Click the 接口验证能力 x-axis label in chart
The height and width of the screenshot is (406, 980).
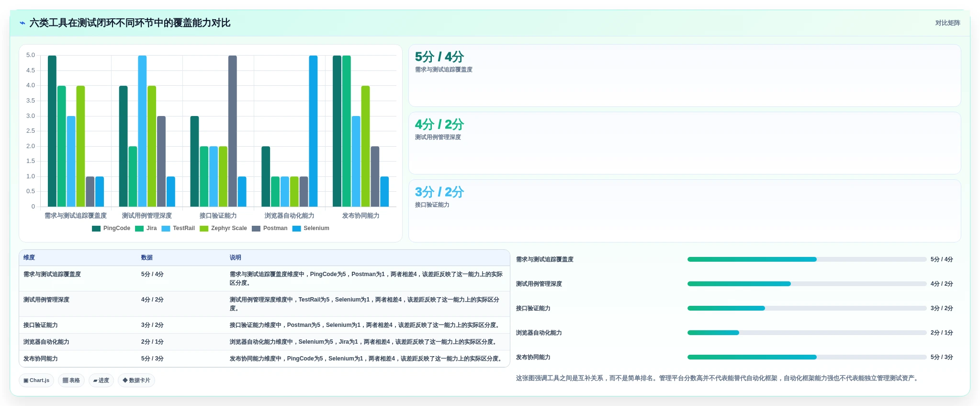click(x=218, y=216)
